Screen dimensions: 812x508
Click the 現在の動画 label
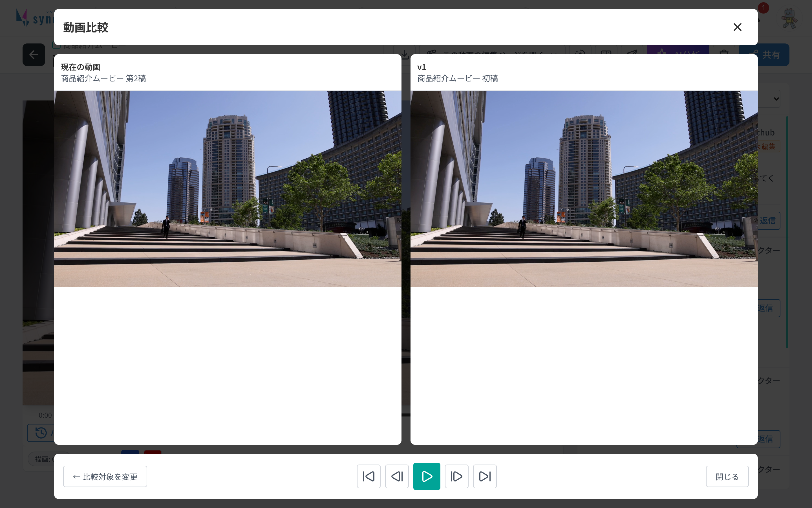tap(81, 67)
